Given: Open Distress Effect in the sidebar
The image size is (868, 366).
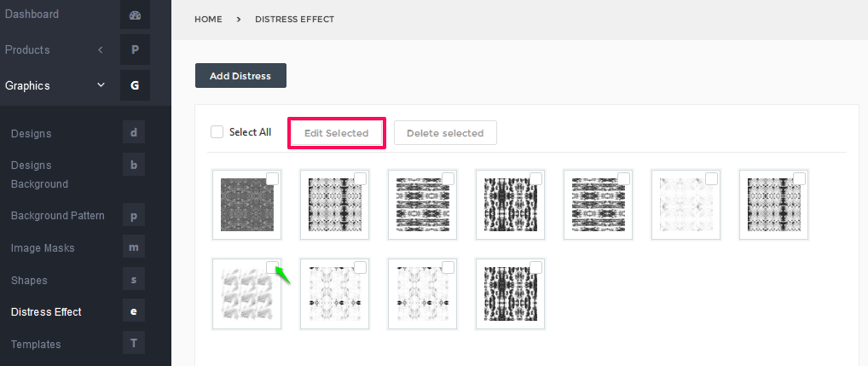Looking at the screenshot, I should [x=46, y=311].
